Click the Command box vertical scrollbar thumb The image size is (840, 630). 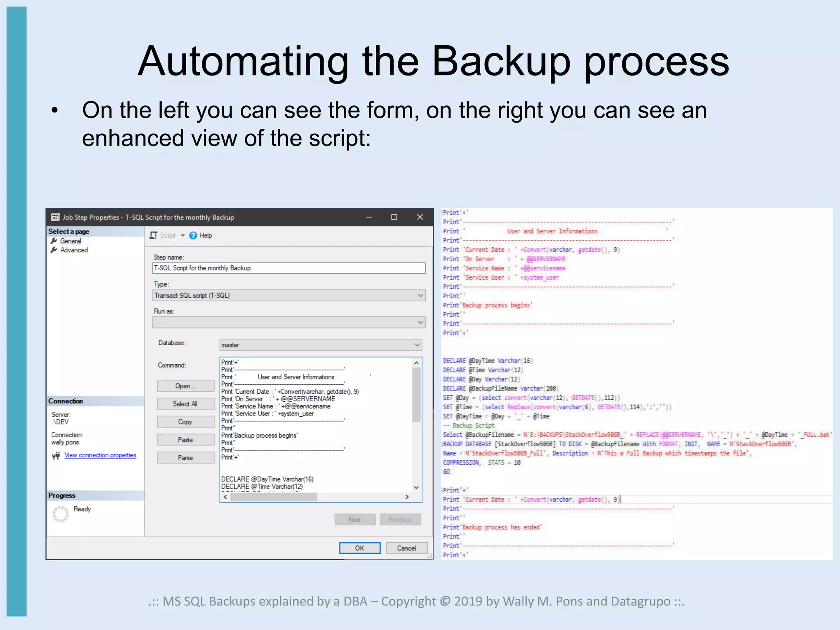(x=416, y=395)
